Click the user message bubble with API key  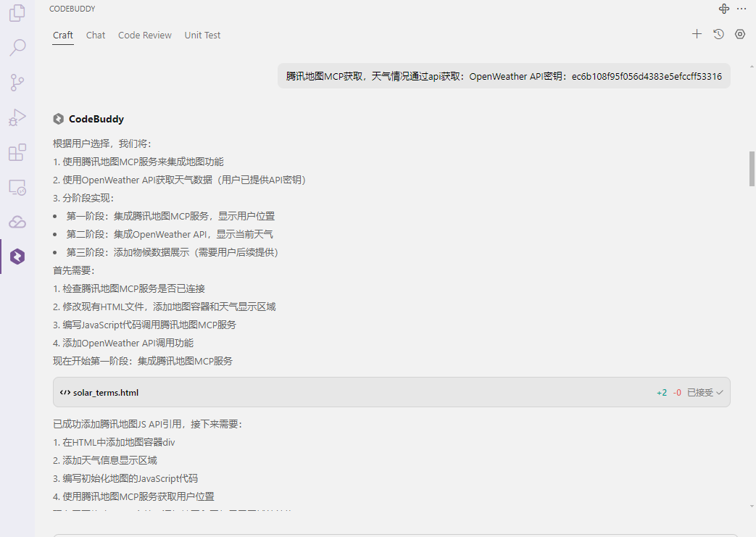tap(504, 76)
